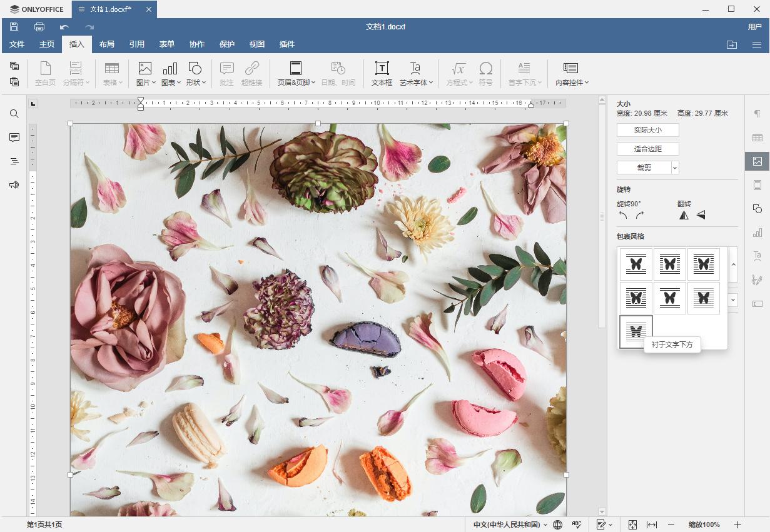770x532 pixels.
Task: Insert a text box (文本框)
Action: tap(382, 73)
